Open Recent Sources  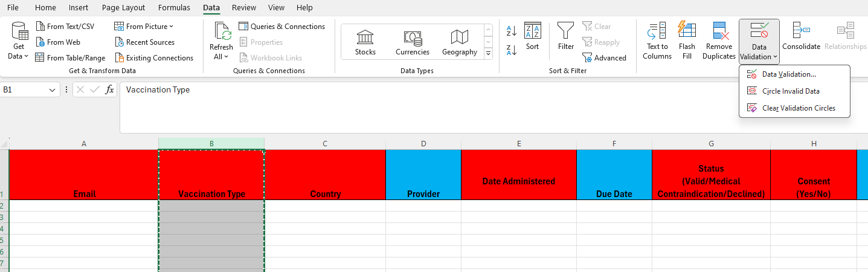144,42
